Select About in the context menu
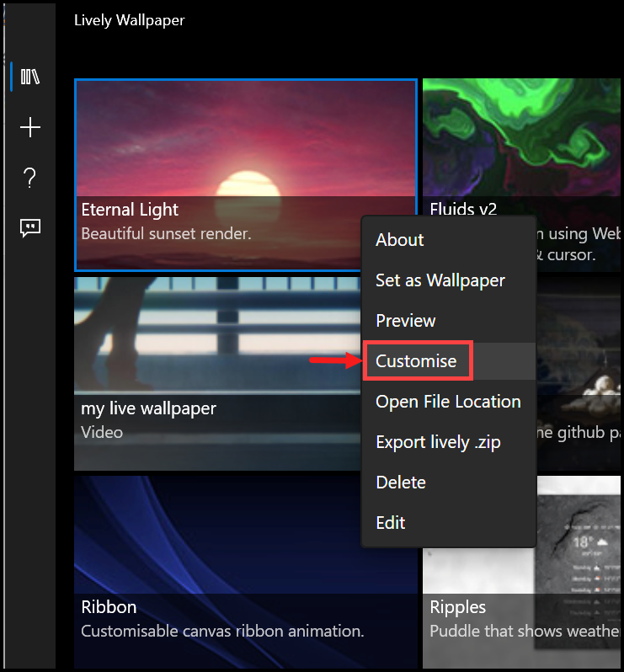The height and width of the screenshot is (672, 624). (449, 240)
